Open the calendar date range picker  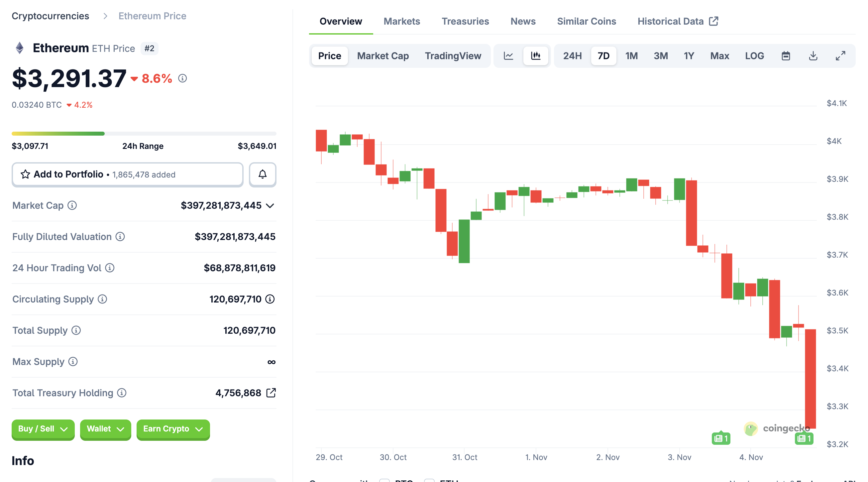[786, 56]
